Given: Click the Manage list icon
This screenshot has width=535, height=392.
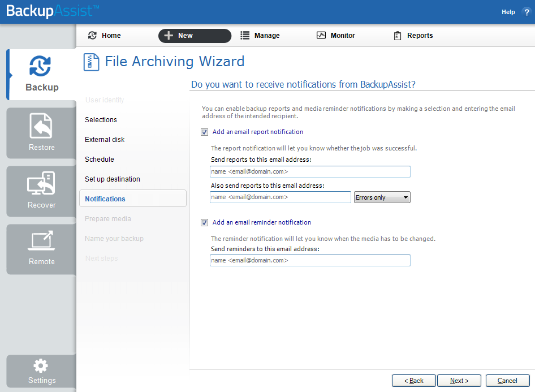Looking at the screenshot, I should [x=245, y=36].
